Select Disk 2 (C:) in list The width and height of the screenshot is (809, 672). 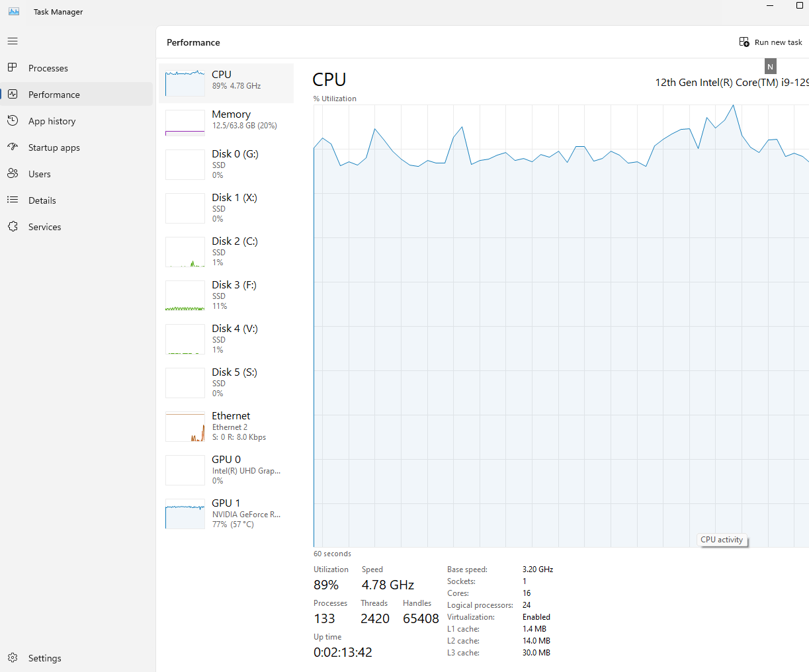click(226, 252)
